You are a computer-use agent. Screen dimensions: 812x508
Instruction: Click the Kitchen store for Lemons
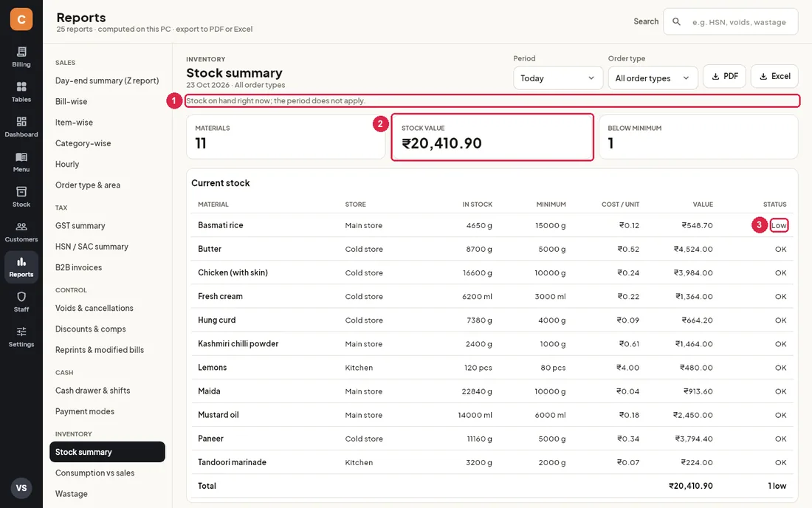point(359,368)
